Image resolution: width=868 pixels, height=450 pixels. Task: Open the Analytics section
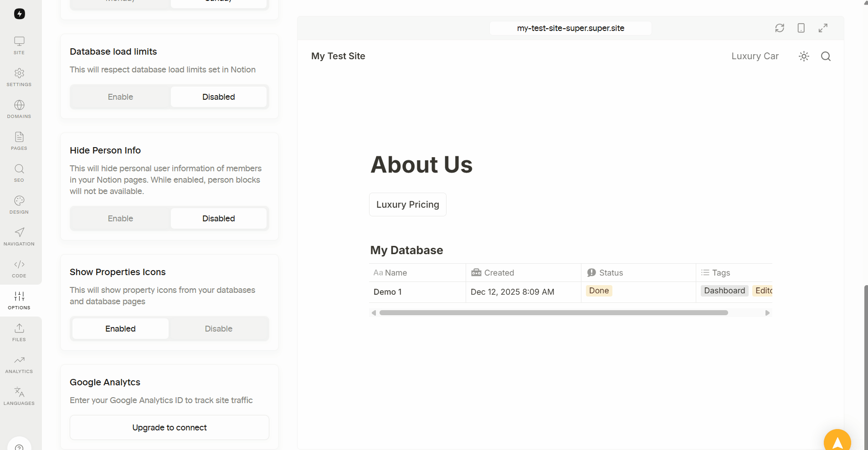click(x=19, y=364)
